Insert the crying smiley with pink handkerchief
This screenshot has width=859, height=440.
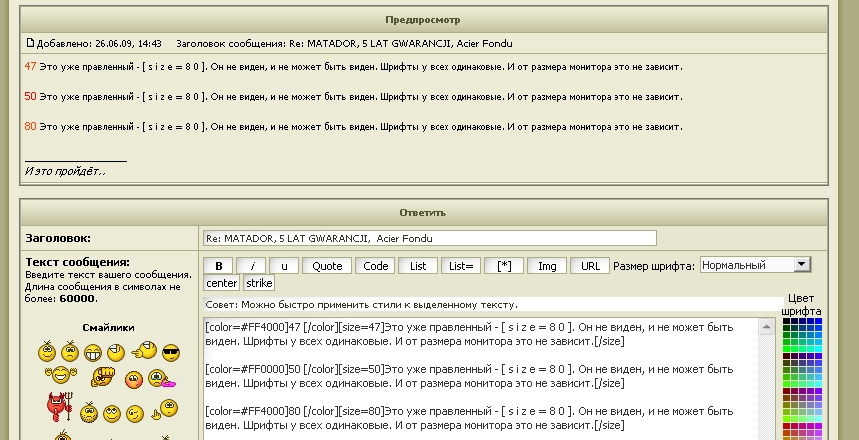point(161,380)
